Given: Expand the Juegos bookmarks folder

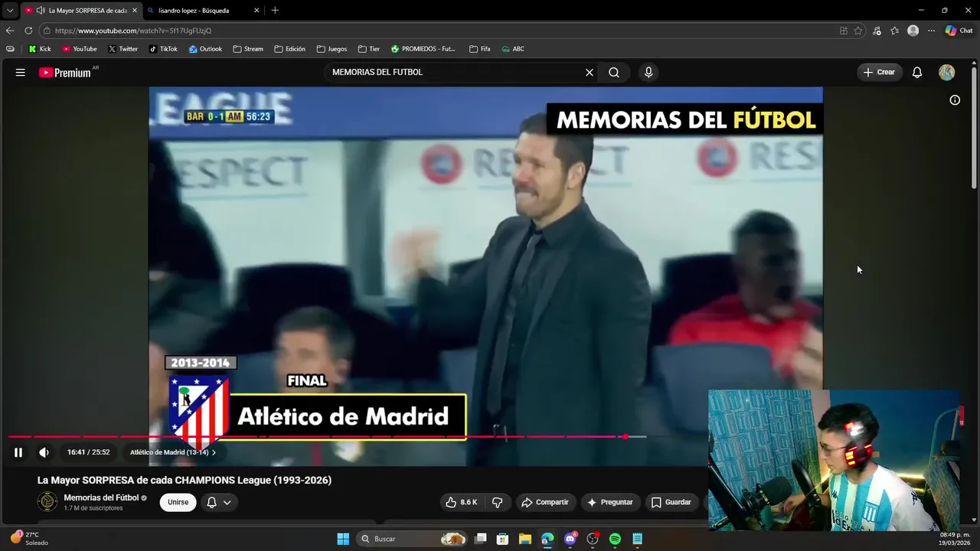Looking at the screenshot, I should coord(332,49).
